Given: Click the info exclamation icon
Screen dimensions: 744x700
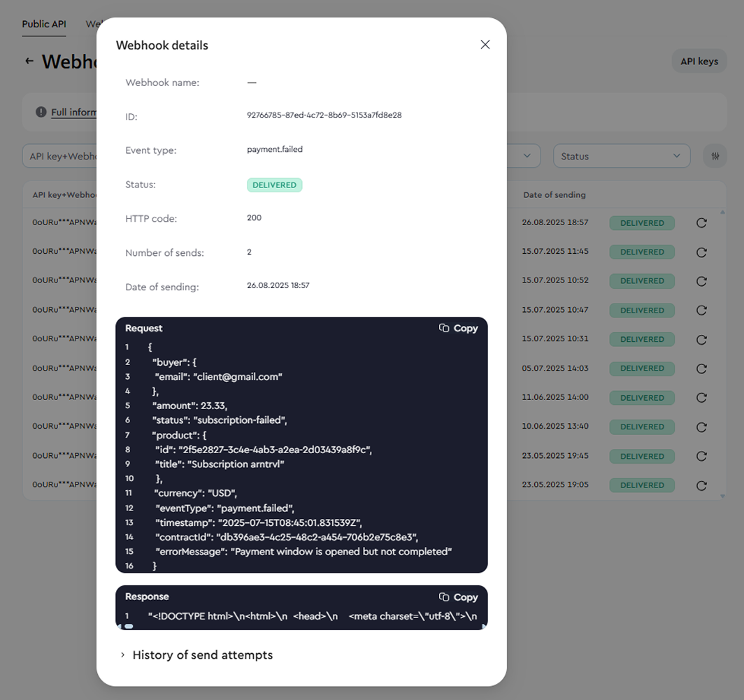Looking at the screenshot, I should click(x=41, y=112).
